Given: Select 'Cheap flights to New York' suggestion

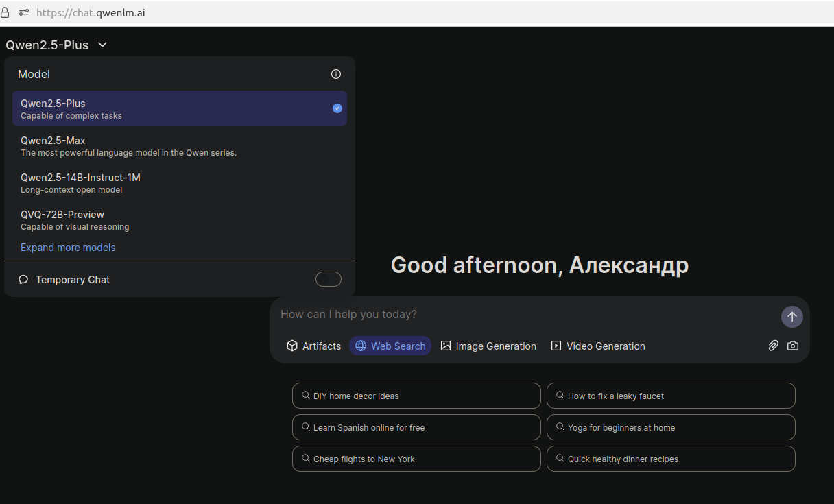Looking at the screenshot, I should coord(416,459).
